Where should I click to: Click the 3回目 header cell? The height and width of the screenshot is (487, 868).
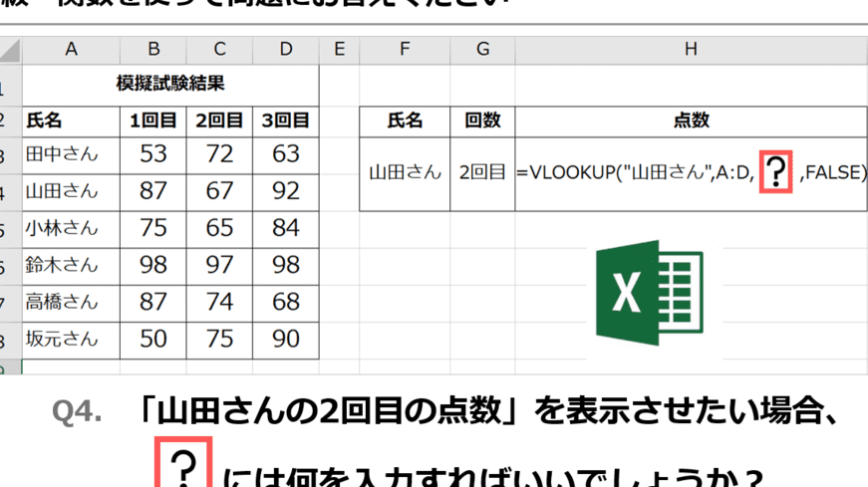point(286,122)
